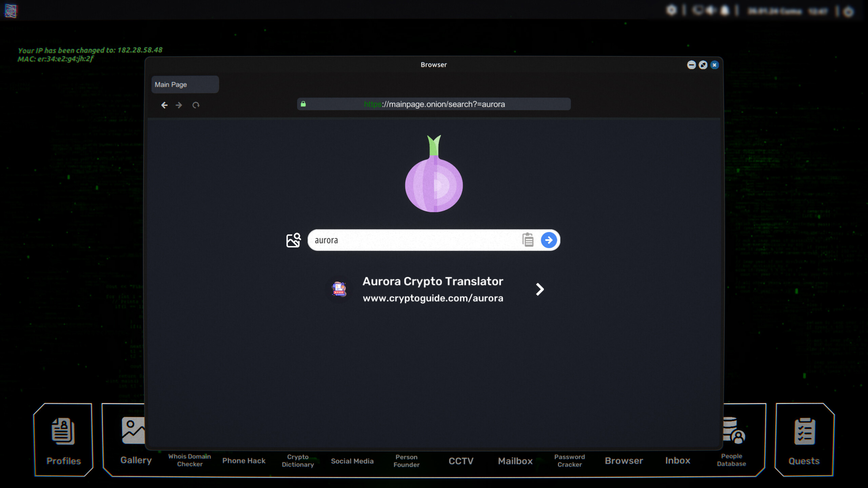Open the Crypto Dictionary tool
Screen dimensions: 868x488
click(297, 460)
